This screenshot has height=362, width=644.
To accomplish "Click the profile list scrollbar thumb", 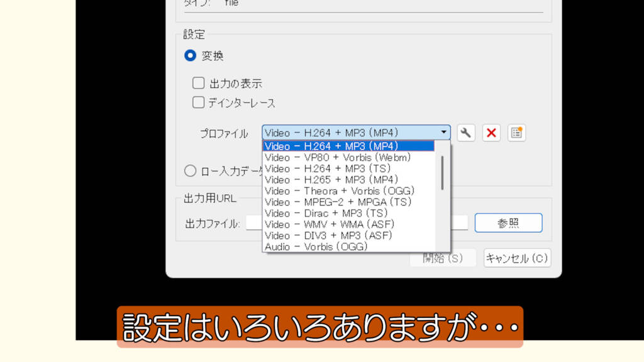I will point(443,172).
